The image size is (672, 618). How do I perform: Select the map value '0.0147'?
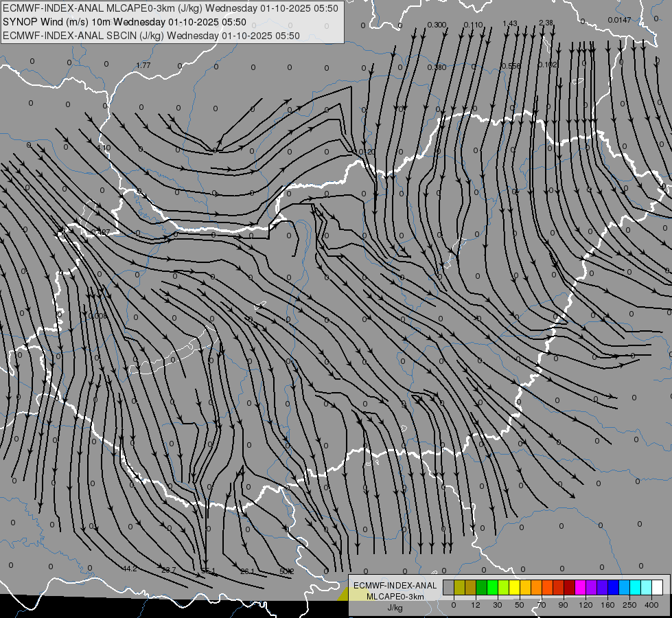click(619, 20)
